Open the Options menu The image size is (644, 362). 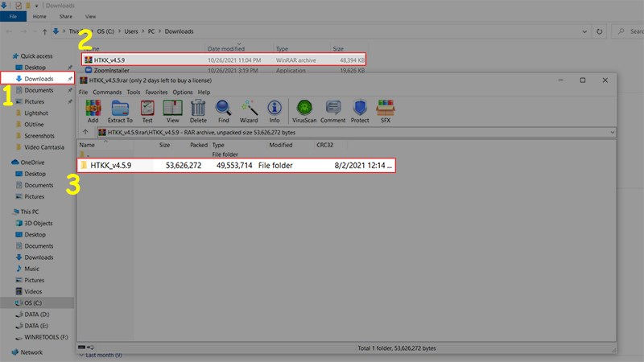coord(183,92)
